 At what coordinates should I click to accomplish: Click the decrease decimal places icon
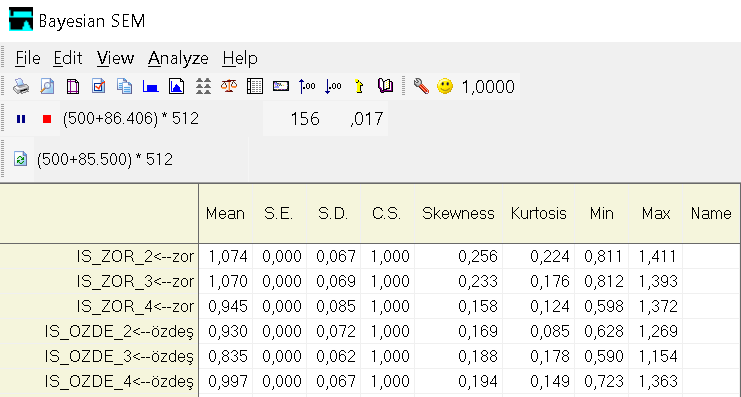(x=333, y=86)
